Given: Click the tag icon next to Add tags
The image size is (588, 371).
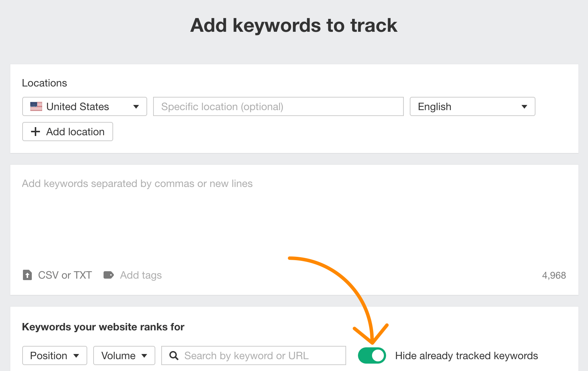Looking at the screenshot, I should (x=108, y=275).
